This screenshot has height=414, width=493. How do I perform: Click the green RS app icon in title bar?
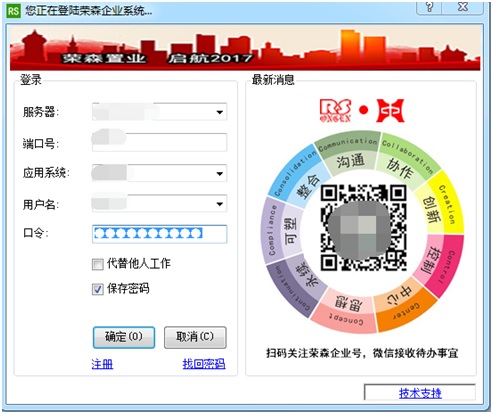13,11
